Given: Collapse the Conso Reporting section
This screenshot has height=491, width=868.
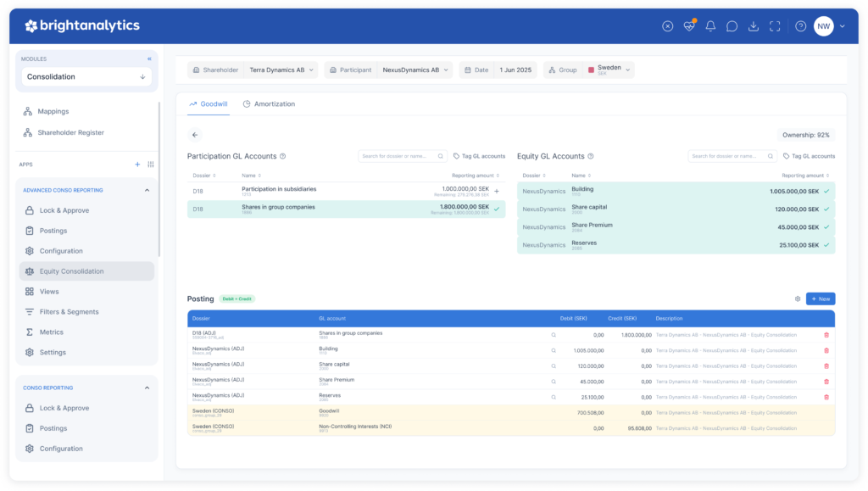Looking at the screenshot, I should click(147, 388).
